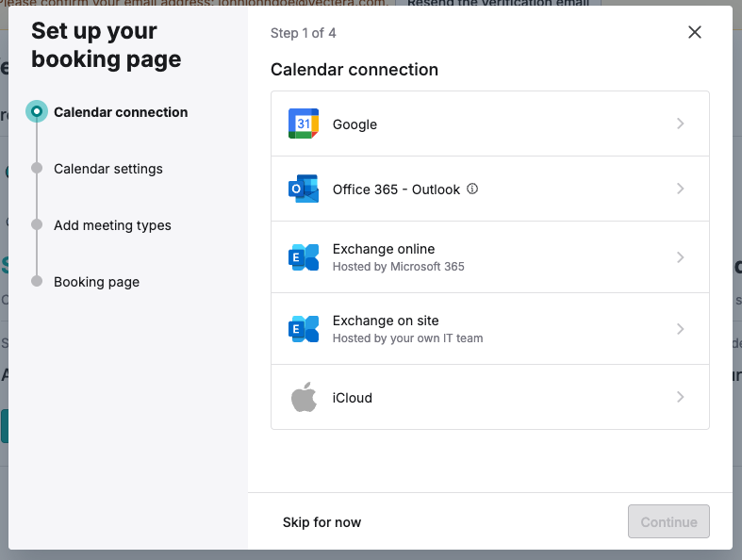Select Exchange online label text

click(384, 249)
